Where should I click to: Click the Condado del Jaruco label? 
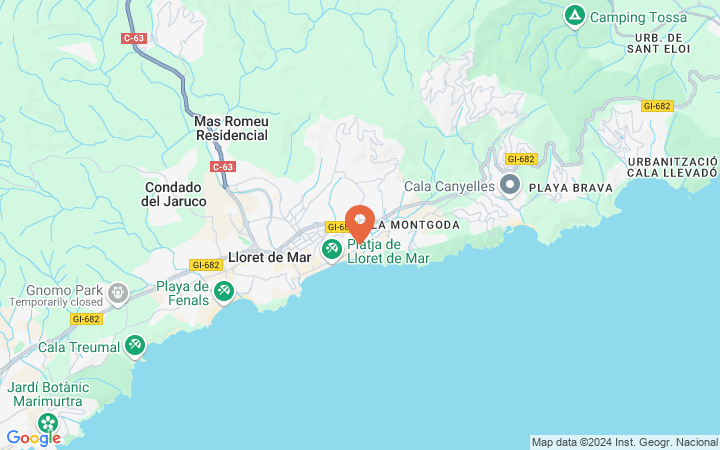[174, 194]
